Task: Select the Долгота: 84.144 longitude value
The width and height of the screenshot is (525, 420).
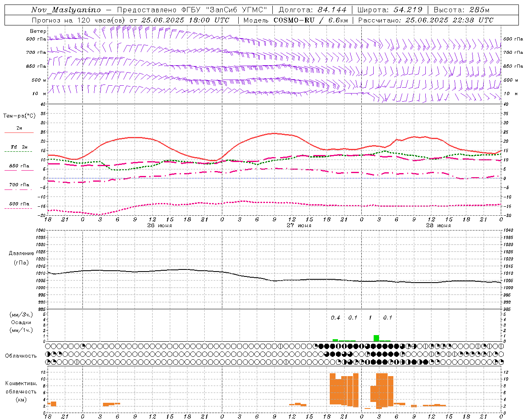Action: coord(313,10)
